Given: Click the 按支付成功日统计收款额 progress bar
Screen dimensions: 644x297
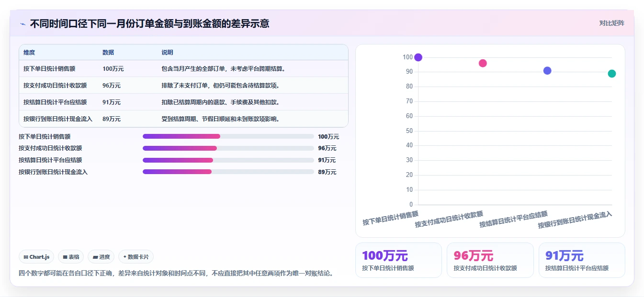Looking at the screenshot, I should coord(228,148).
